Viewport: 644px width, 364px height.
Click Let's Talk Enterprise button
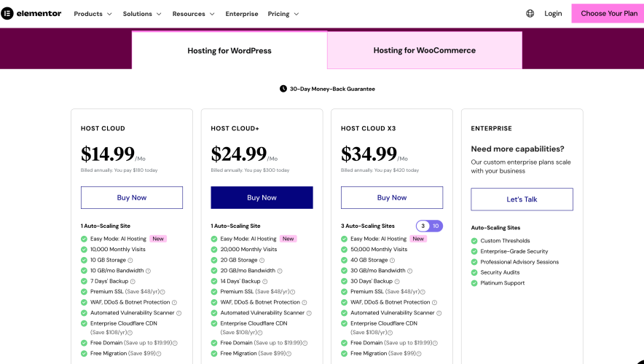[522, 199]
